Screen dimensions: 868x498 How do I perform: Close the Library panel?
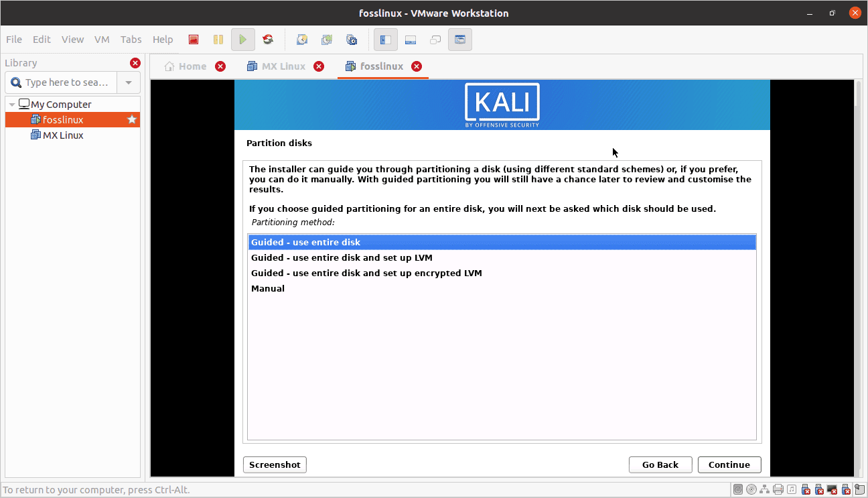[135, 63]
